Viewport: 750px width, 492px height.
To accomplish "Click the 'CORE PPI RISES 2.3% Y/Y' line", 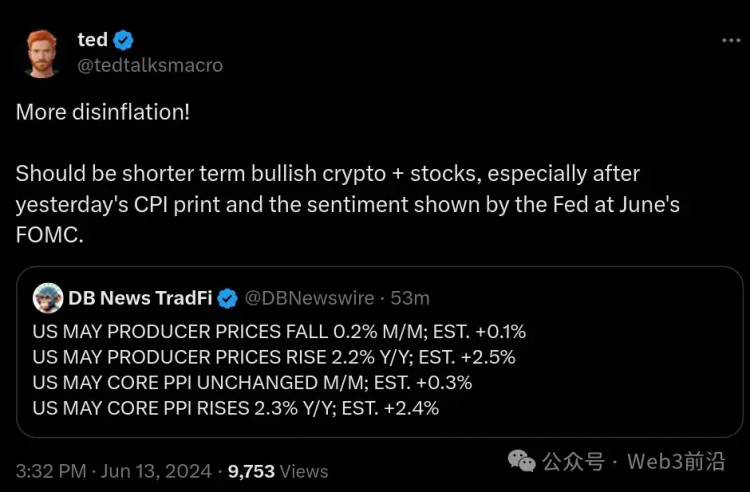I will pos(235,408).
